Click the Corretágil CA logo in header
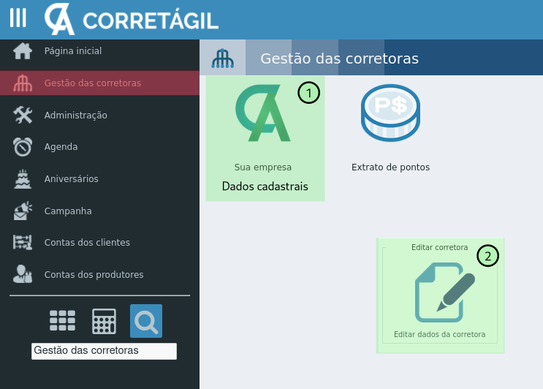The width and height of the screenshot is (543, 389). [59, 19]
